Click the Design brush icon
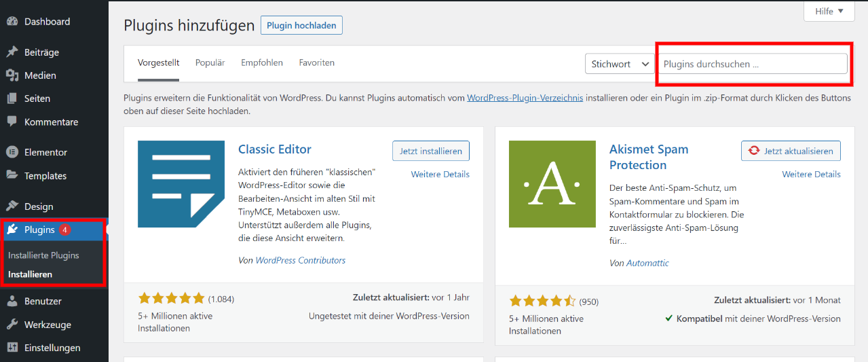 tap(12, 206)
